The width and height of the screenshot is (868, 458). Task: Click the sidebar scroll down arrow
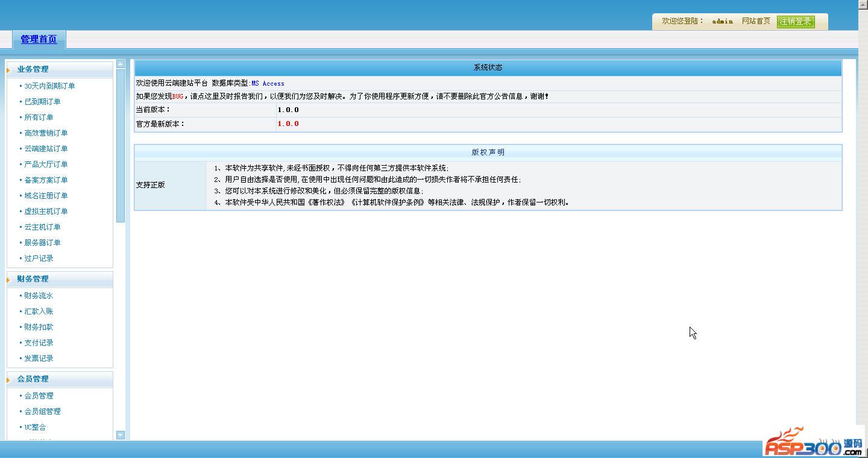coord(121,434)
